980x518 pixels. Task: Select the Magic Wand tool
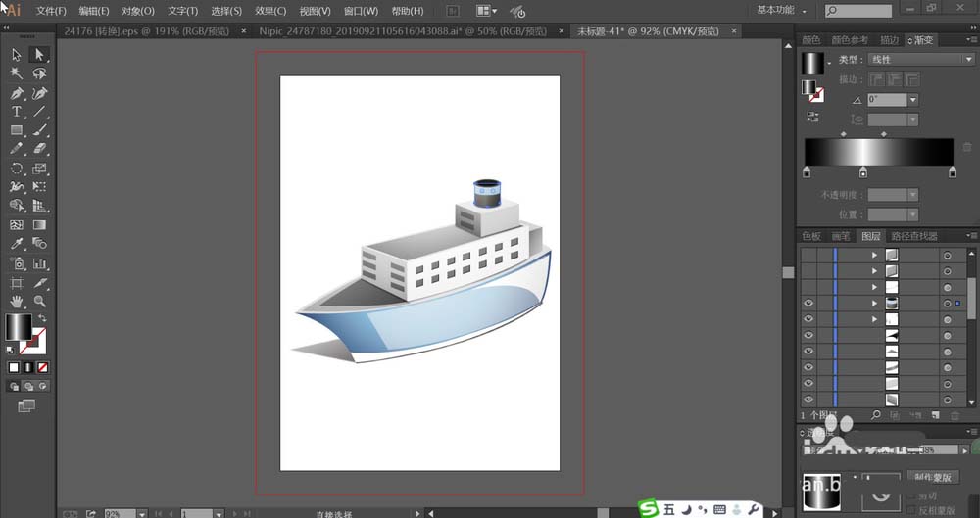[x=17, y=73]
